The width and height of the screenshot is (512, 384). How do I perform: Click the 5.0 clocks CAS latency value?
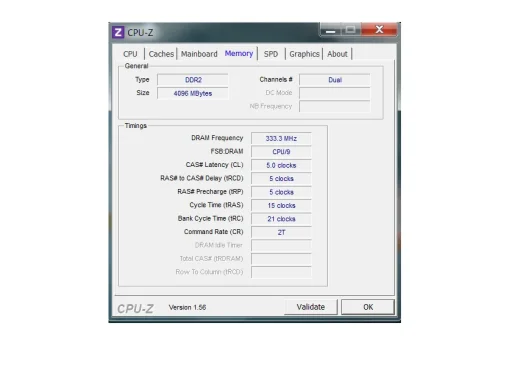click(281, 165)
